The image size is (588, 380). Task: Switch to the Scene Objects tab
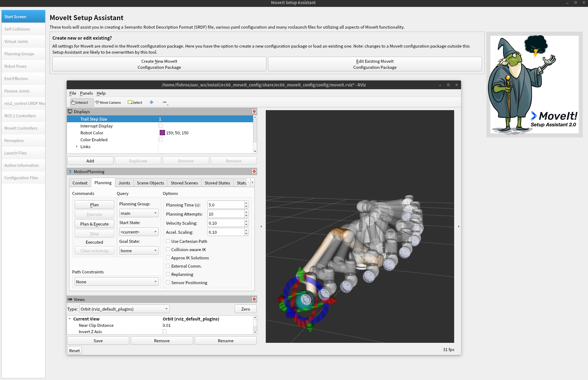[x=150, y=183]
